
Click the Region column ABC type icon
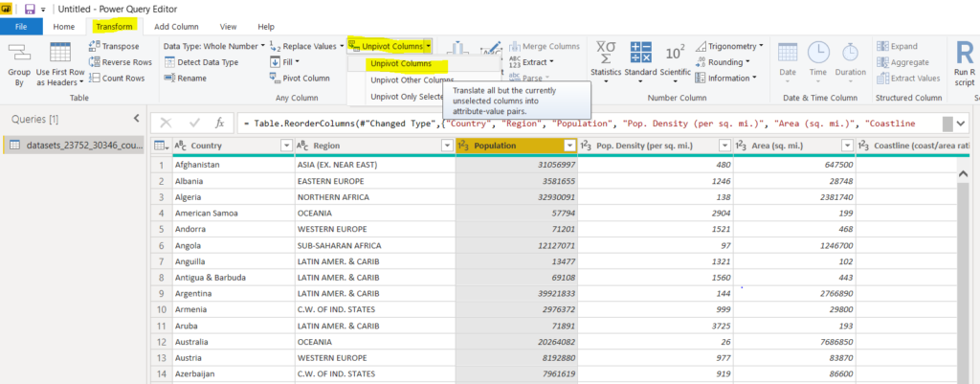[x=303, y=146]
